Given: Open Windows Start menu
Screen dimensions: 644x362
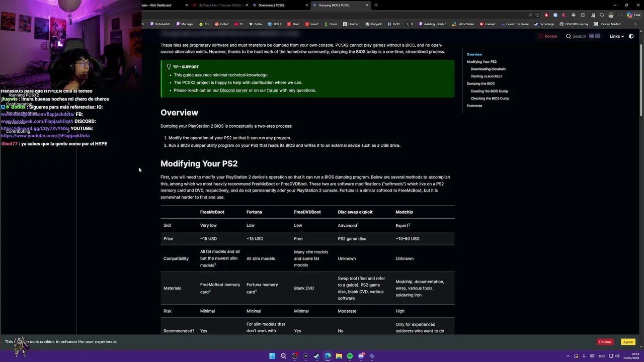Looking at the screenshot, I should [x=272, y=356].
